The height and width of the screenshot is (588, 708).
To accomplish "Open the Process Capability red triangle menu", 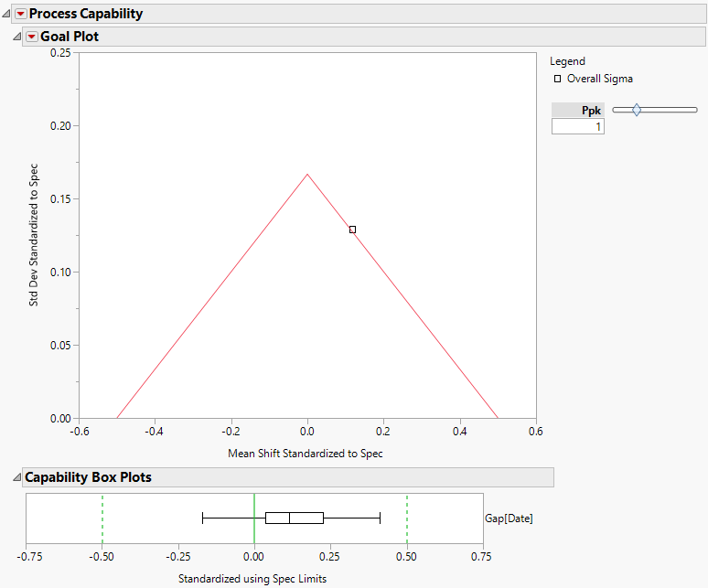I will 20,14.
